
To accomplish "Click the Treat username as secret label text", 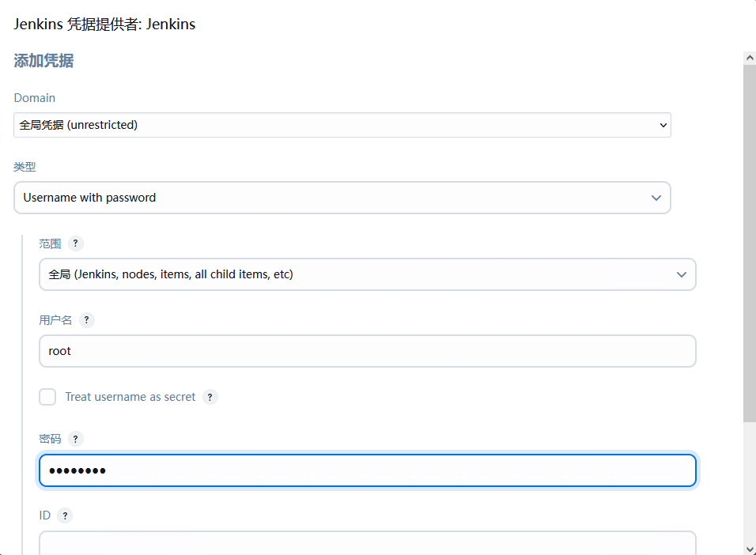I will [x=130, y=397].
